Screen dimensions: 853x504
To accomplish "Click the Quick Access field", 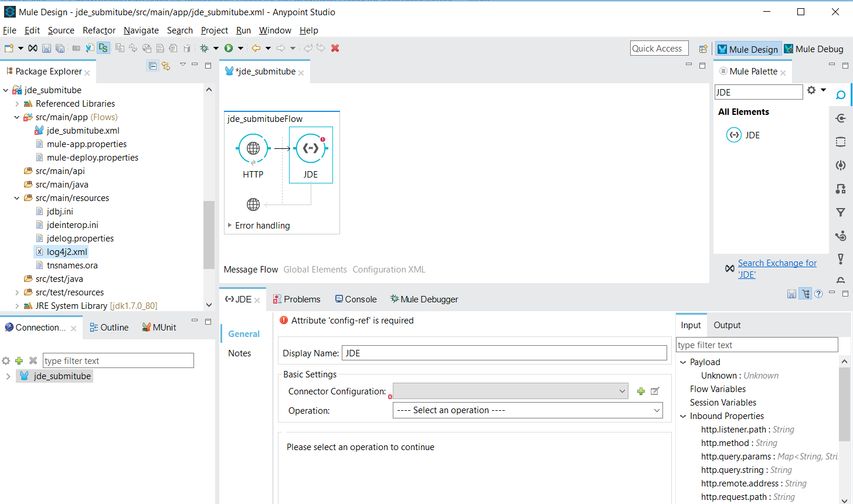I will click(659, 49).
